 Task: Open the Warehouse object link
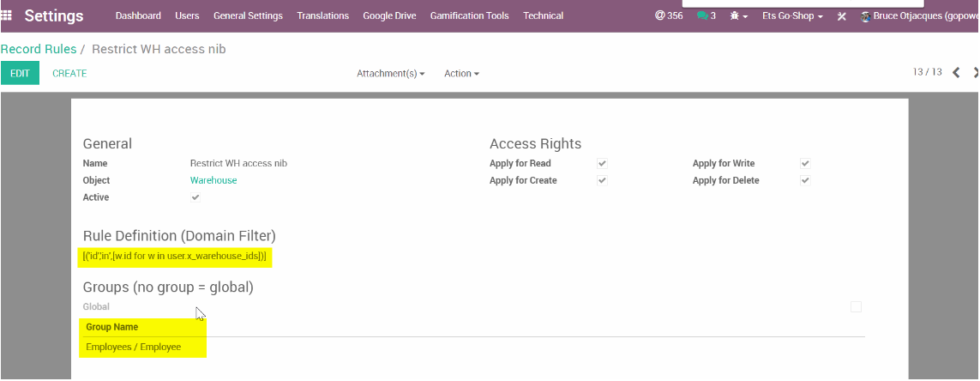click(213, 180)
